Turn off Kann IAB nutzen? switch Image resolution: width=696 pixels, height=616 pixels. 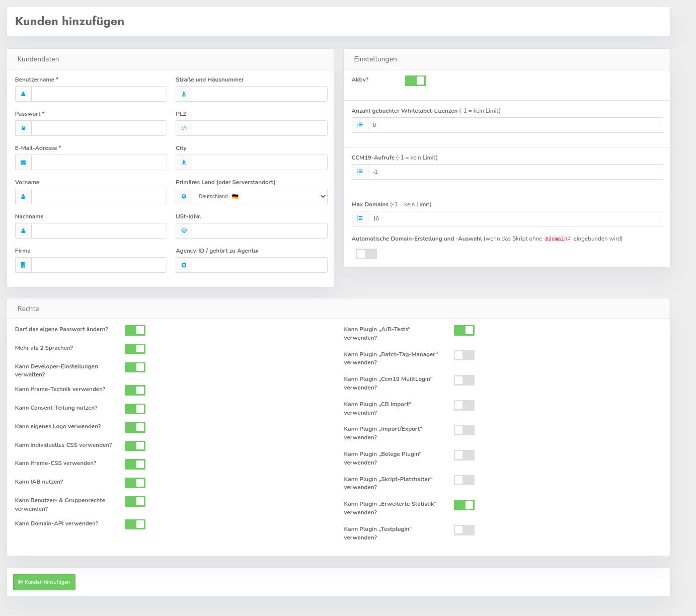[x=135, y=483]
